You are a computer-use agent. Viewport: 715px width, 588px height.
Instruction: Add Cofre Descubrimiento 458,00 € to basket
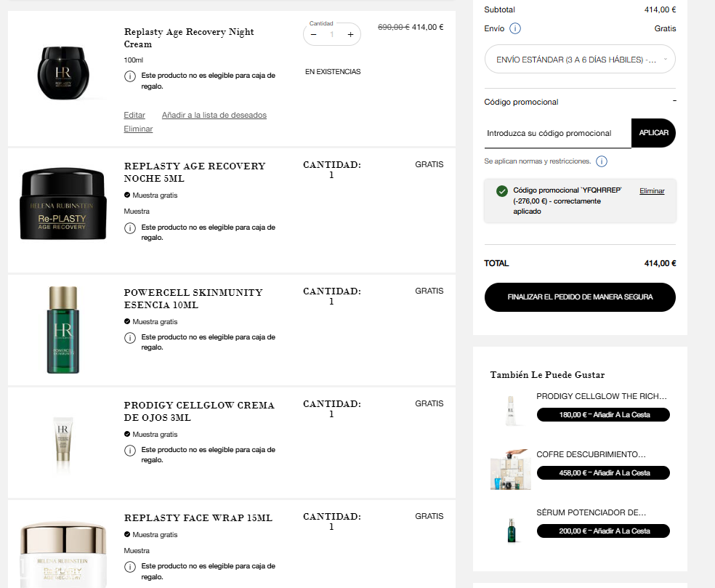coord(603,472)
